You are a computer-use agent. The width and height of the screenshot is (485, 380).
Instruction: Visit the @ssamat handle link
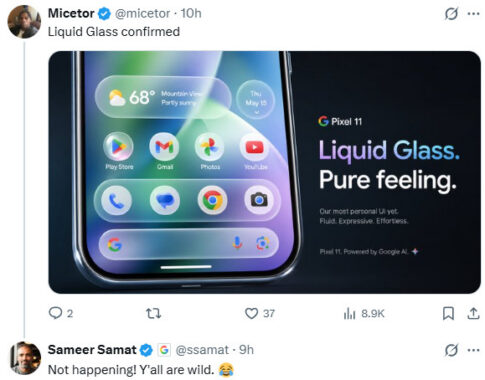pos(202,350)
